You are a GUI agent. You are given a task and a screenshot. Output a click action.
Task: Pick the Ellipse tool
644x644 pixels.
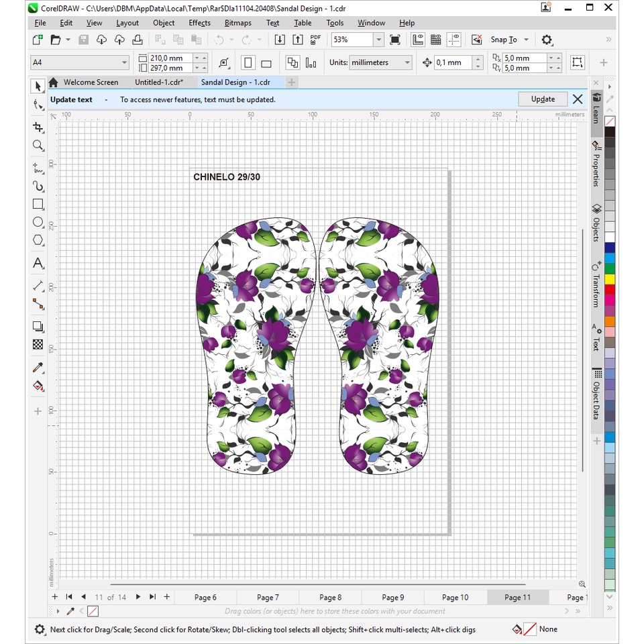click(x=38, y=222)
